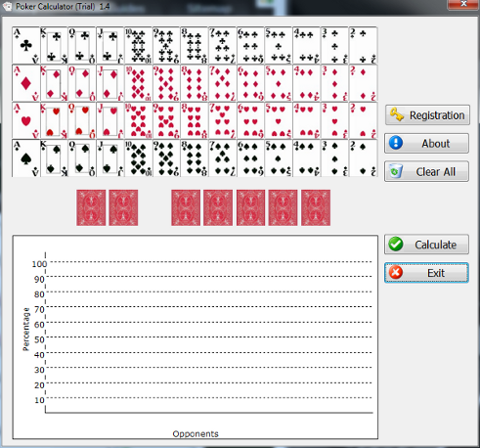
Task: Choose the 3 of Spades card
Action: [335, 158]
